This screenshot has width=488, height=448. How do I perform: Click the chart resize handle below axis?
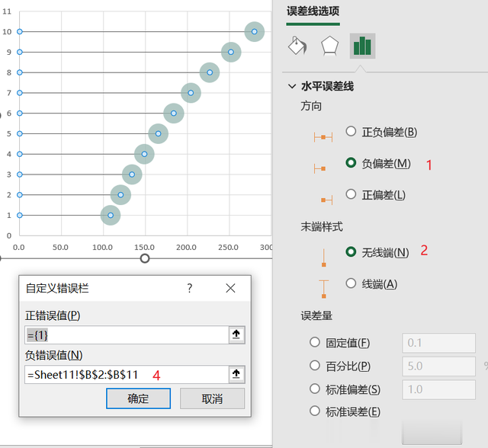tap(145, 258)
